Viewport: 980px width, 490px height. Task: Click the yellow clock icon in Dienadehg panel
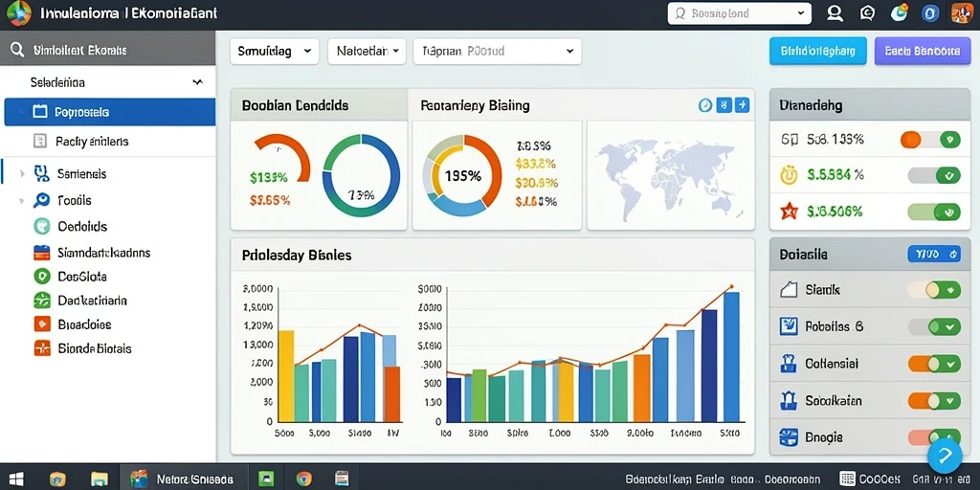tap(790, 176)
